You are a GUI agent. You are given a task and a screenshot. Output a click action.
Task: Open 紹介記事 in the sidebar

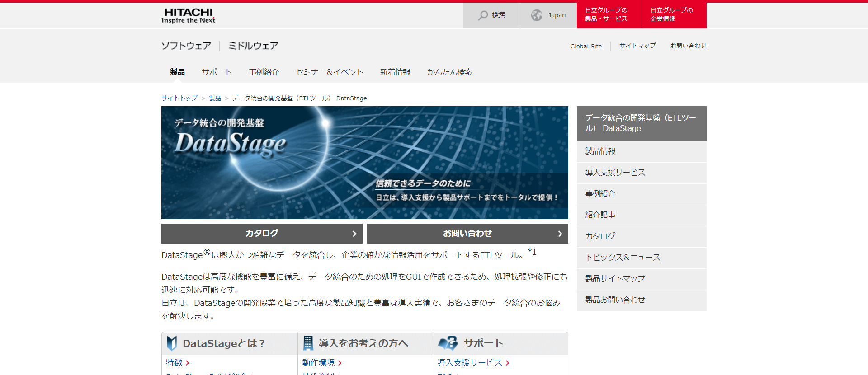(x=642, y=215)
